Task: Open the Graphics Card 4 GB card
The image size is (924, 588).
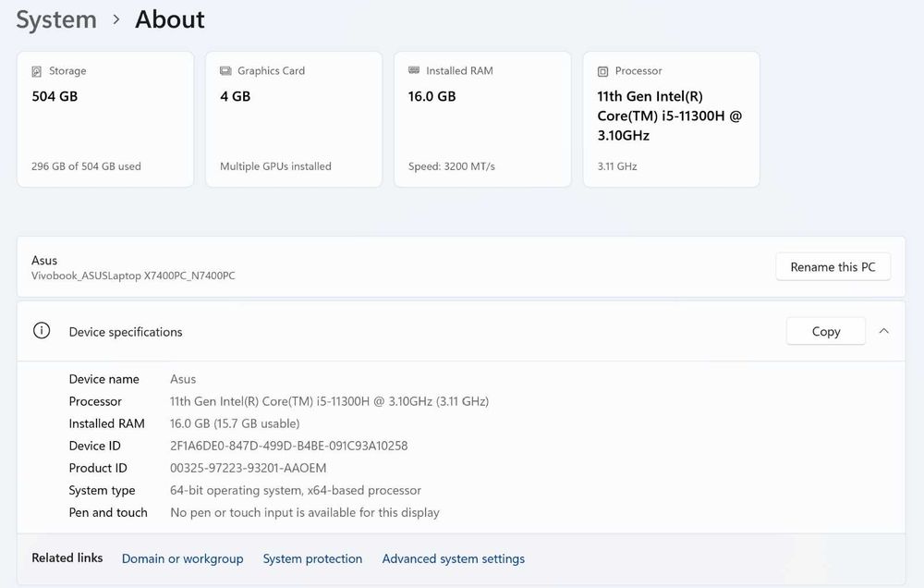Action: pyautogui.click(x=294, y=120)
